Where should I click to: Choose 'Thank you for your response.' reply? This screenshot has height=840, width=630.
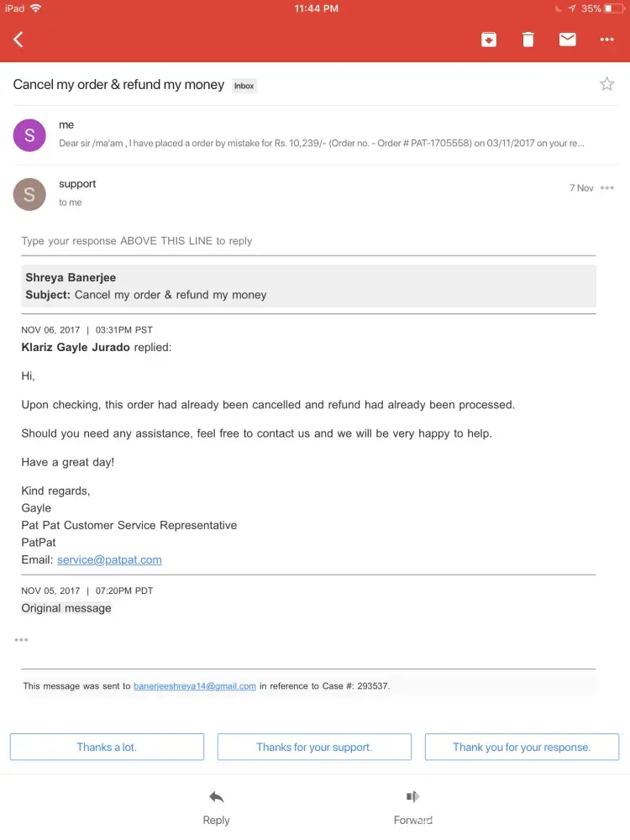click(x=522, y=747)
